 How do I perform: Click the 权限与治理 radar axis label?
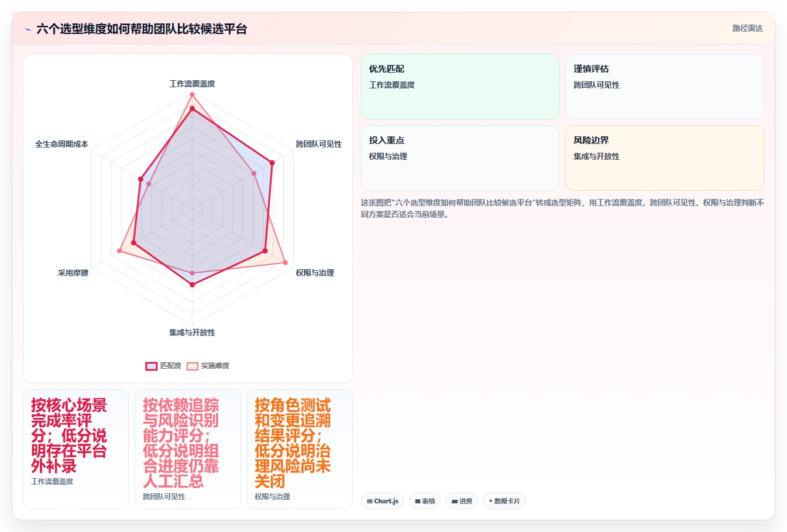[315, 273]
